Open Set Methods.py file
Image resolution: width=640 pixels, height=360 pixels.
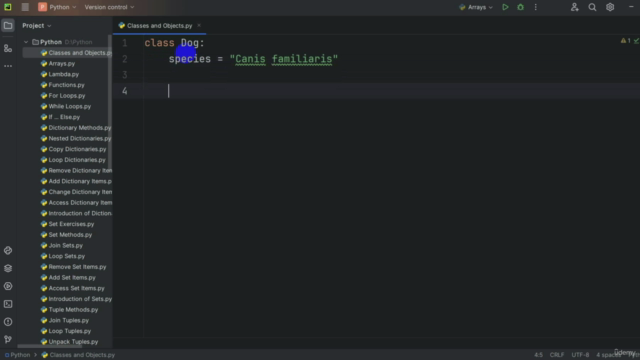[x=67, y=235]
